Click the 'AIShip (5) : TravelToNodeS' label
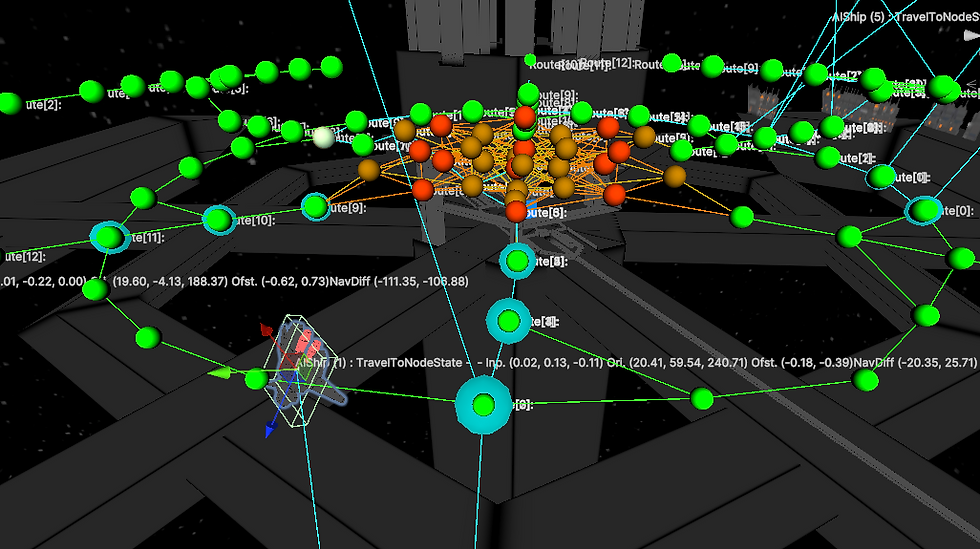980x549 pixels. click(905, 17)
